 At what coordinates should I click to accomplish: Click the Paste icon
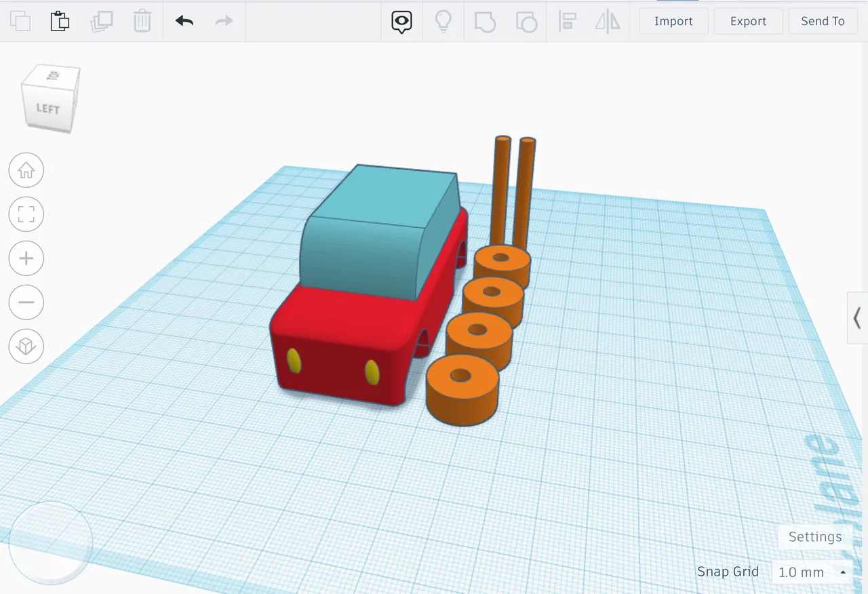coord(60,21)
